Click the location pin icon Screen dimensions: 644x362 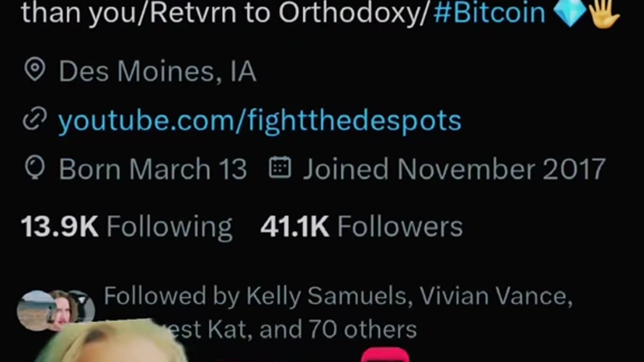click(35, 70)
